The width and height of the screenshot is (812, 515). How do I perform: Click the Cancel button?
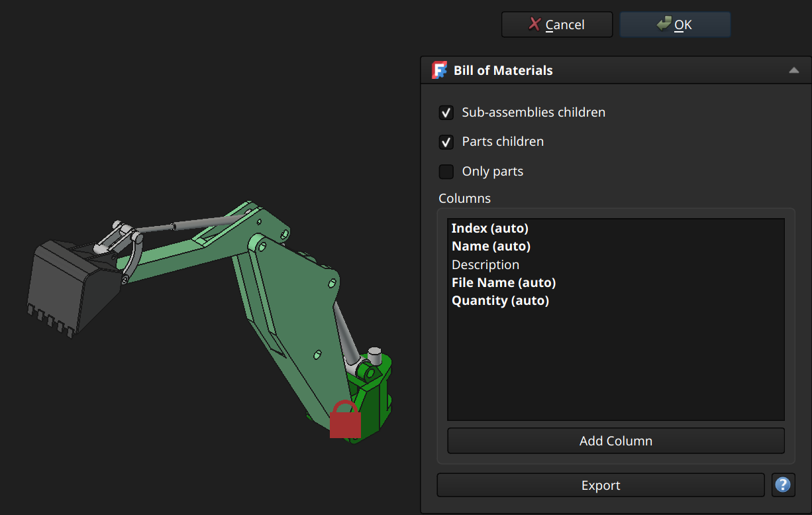(x=557, y=25)
